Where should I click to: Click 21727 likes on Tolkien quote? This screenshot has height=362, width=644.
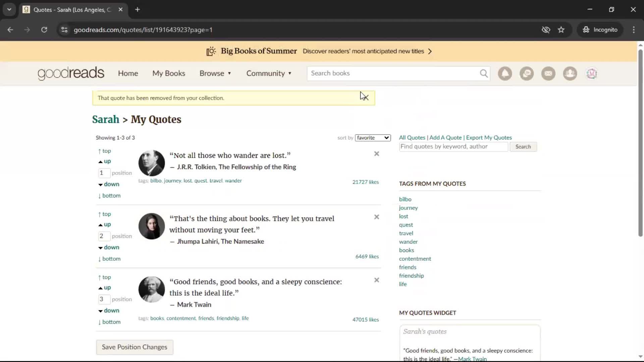365,182
